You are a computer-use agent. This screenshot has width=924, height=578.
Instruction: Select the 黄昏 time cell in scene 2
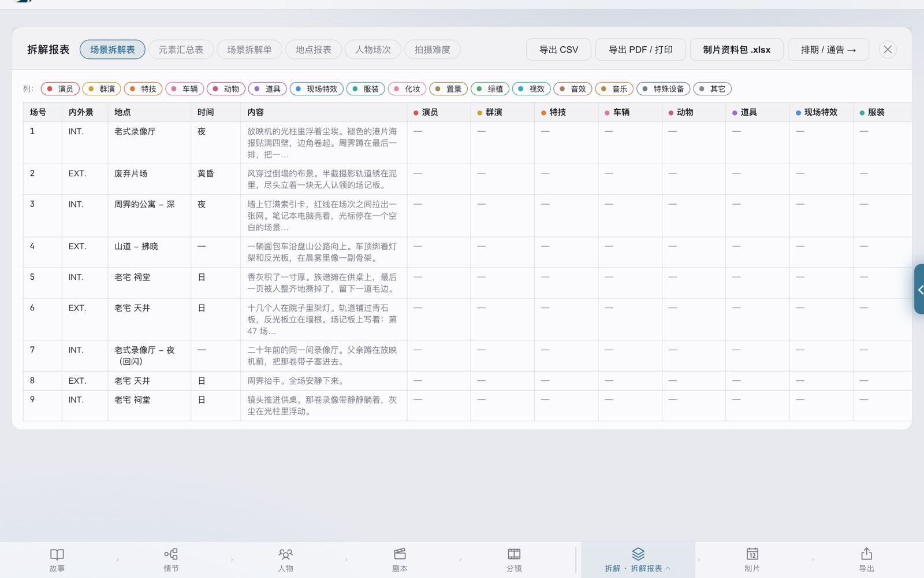(215, 179)
